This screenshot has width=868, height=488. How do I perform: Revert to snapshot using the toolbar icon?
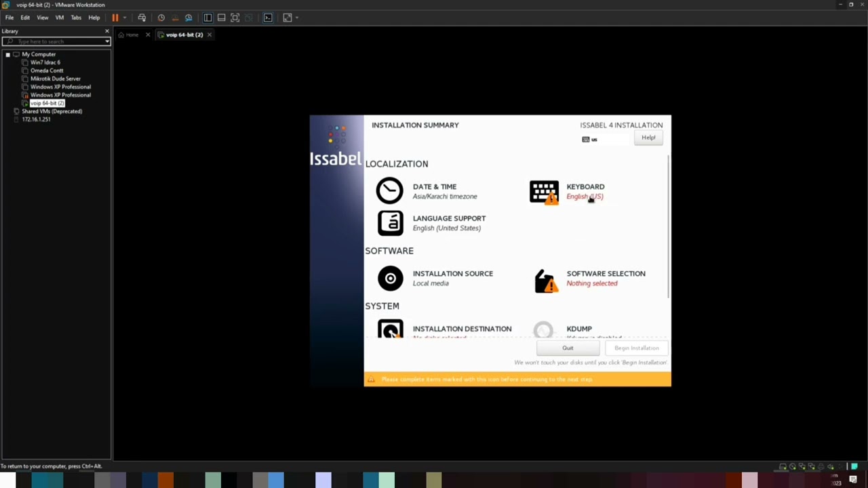(175, 18)
